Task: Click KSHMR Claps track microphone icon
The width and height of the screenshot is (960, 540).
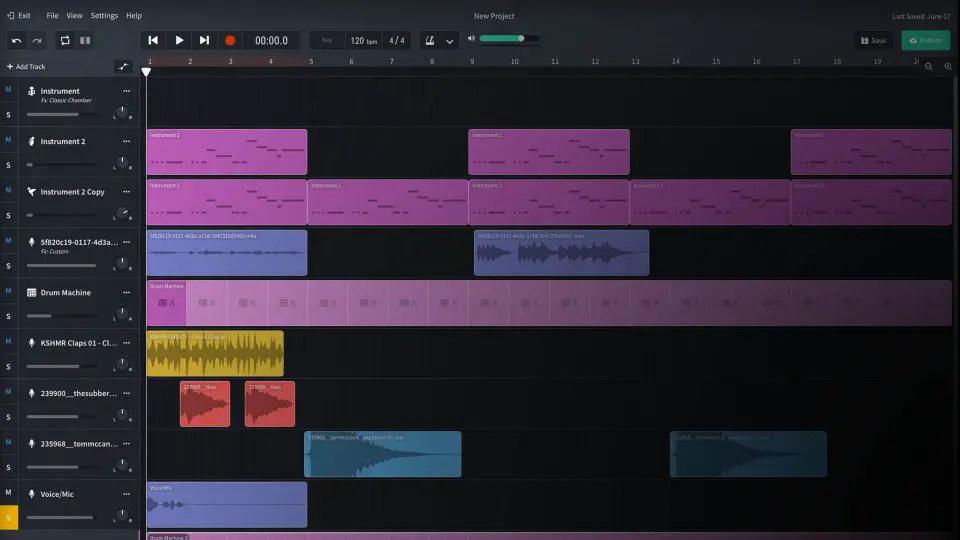Action: [x=31, y=343]
